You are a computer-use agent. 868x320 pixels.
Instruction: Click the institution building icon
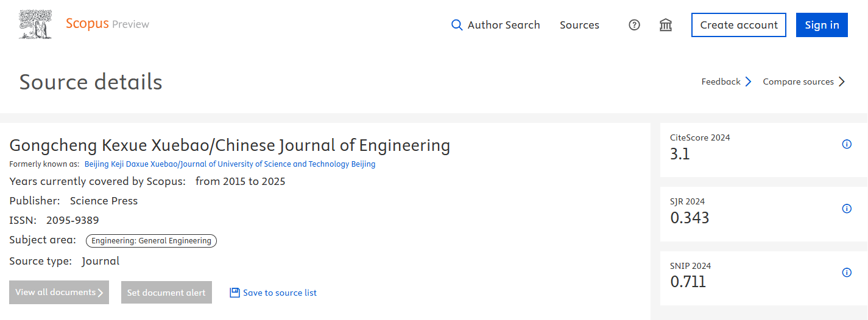click(666, 25)
